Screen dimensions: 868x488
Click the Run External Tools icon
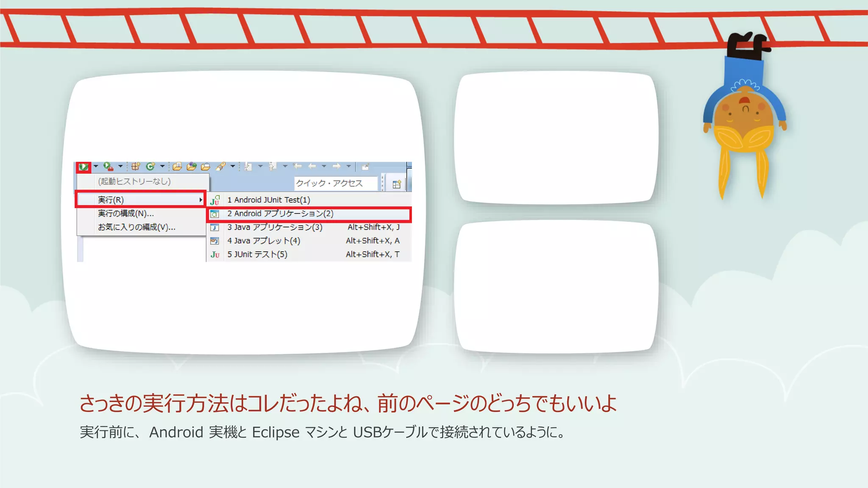click(x=108, y=166)
